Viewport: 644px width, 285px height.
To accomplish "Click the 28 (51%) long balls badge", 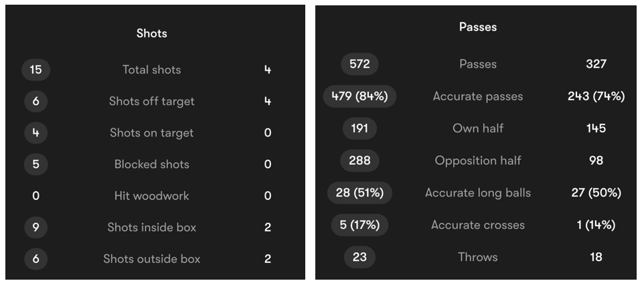I will coord(359,193).
